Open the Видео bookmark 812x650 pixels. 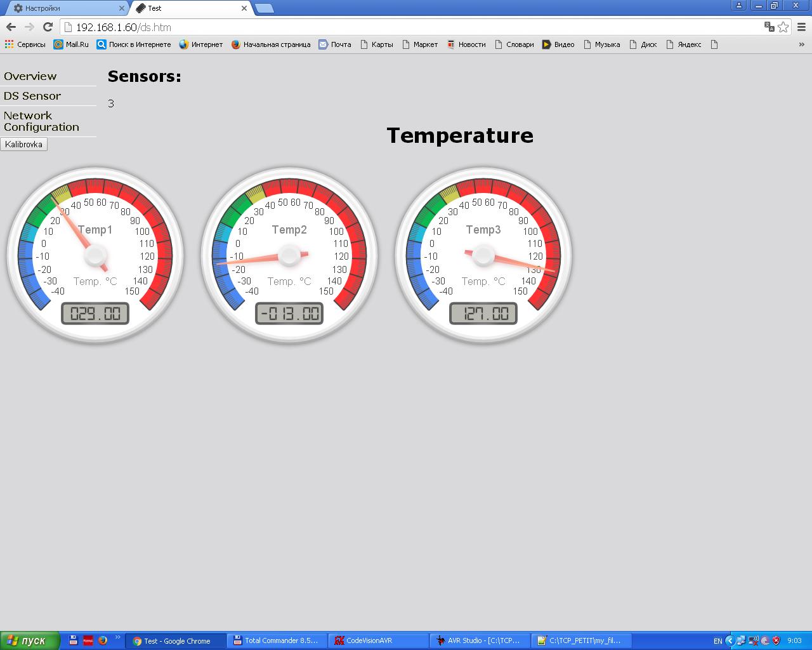point(558,44)
